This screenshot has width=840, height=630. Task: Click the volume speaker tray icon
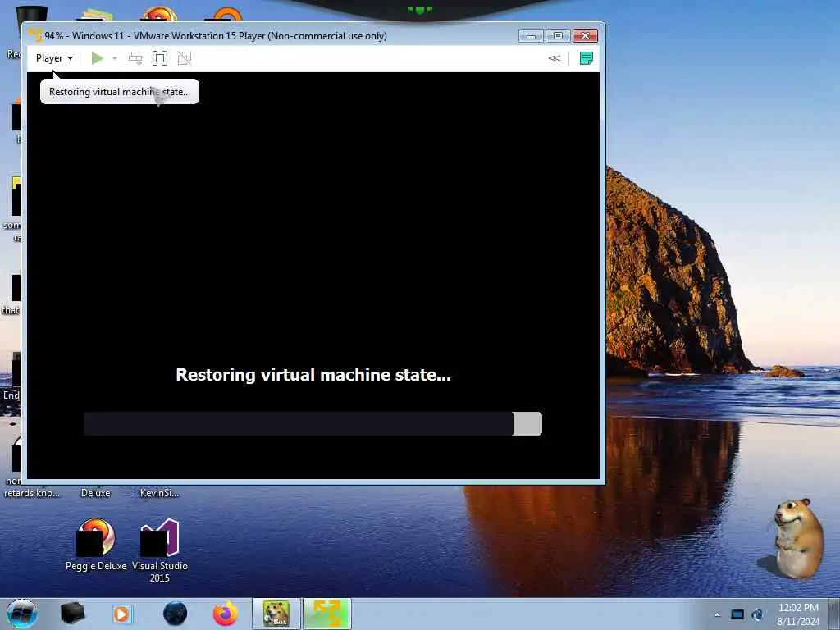pos(757,614)
